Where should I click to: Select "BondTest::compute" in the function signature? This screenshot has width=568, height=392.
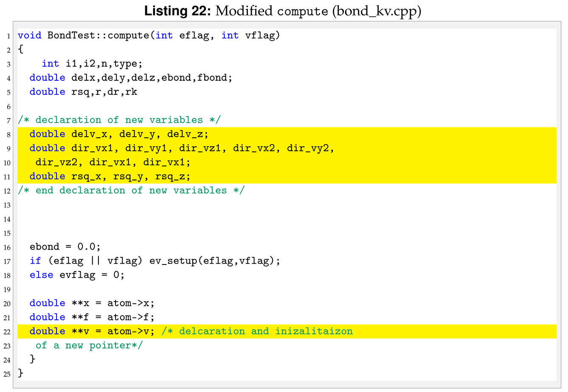[x=98, y=35]
